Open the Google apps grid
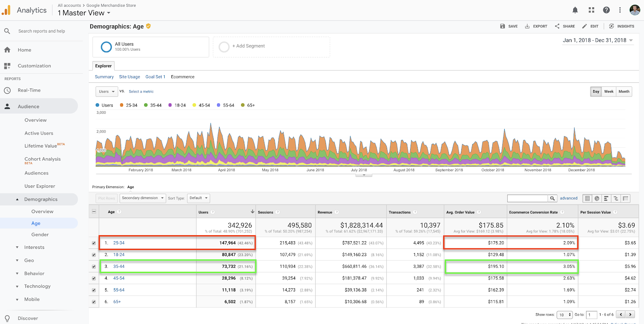The height and width of the screenshot is (324, 644). pos(591,10)
